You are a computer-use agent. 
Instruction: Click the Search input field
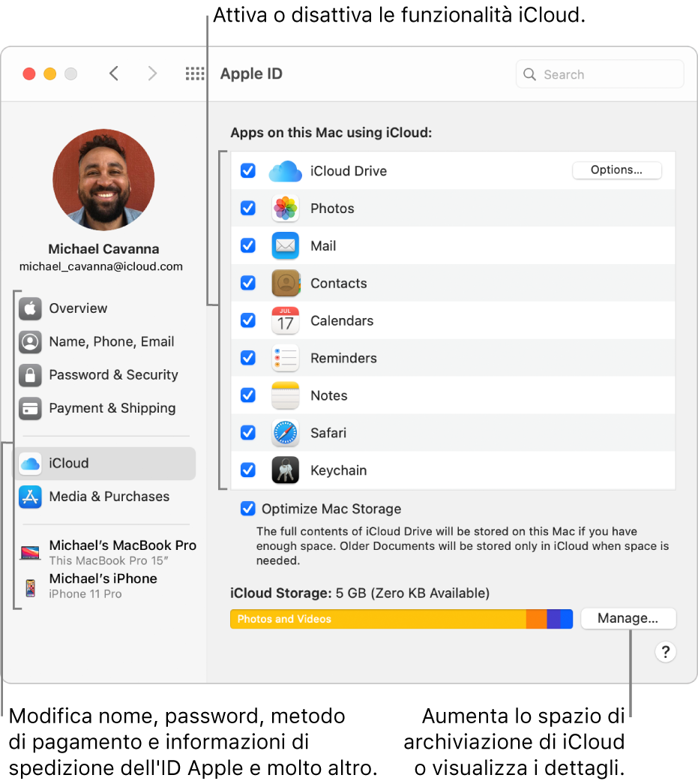600,74
